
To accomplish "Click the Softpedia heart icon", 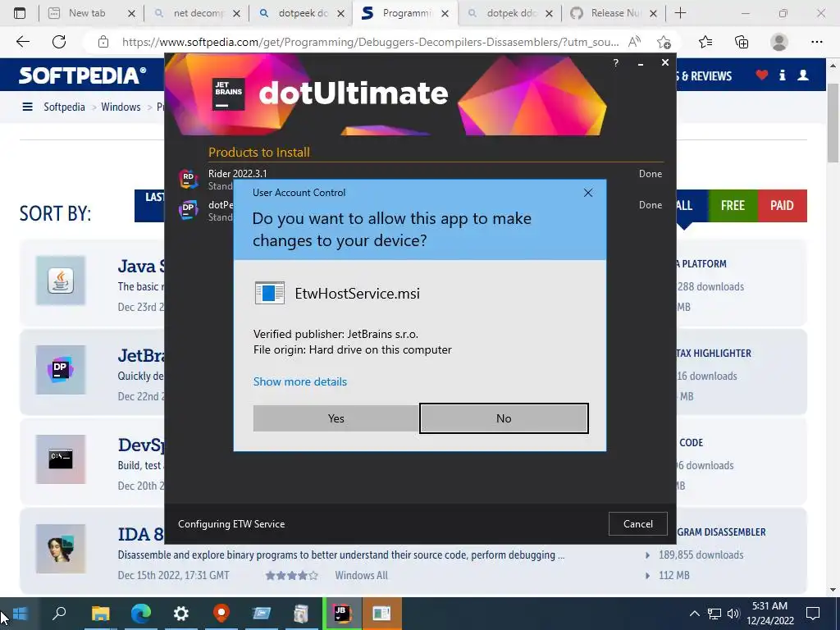I will 762,75.
